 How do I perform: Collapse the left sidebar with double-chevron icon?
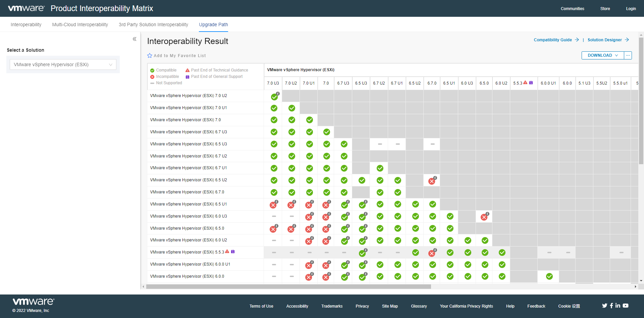click(135, 39)
